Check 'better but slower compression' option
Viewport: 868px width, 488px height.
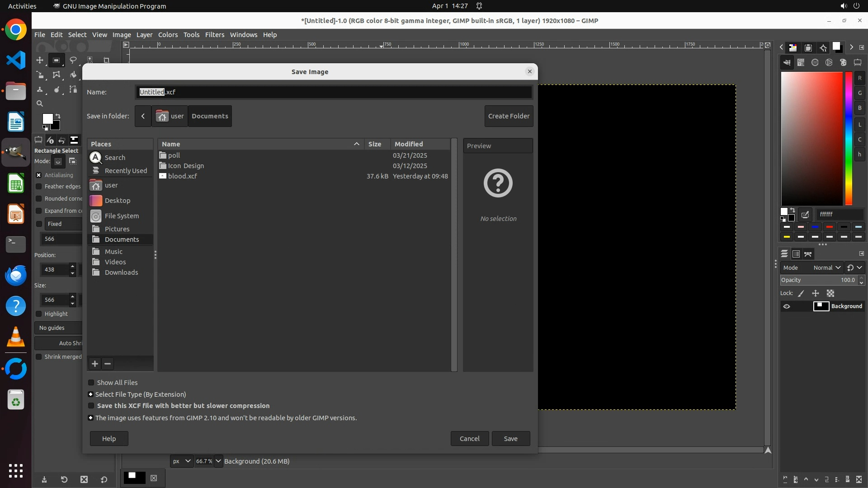click(x=91, y=406)
